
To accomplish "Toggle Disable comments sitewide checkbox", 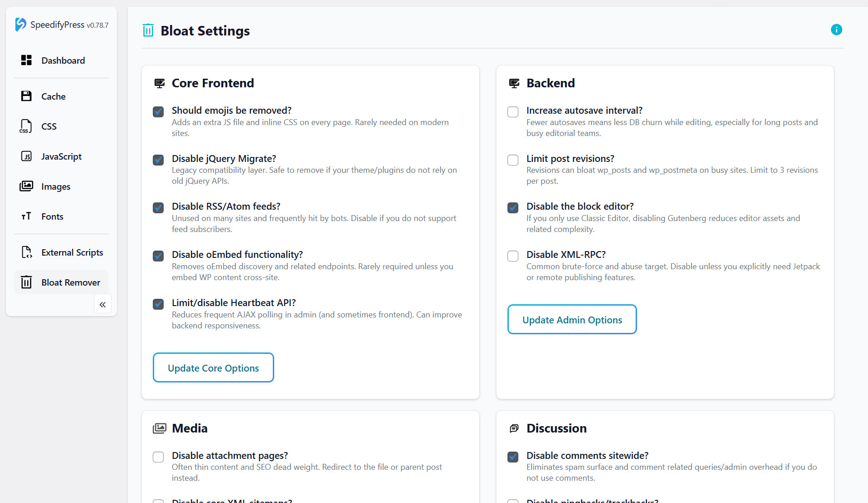I will click(513, 457).
